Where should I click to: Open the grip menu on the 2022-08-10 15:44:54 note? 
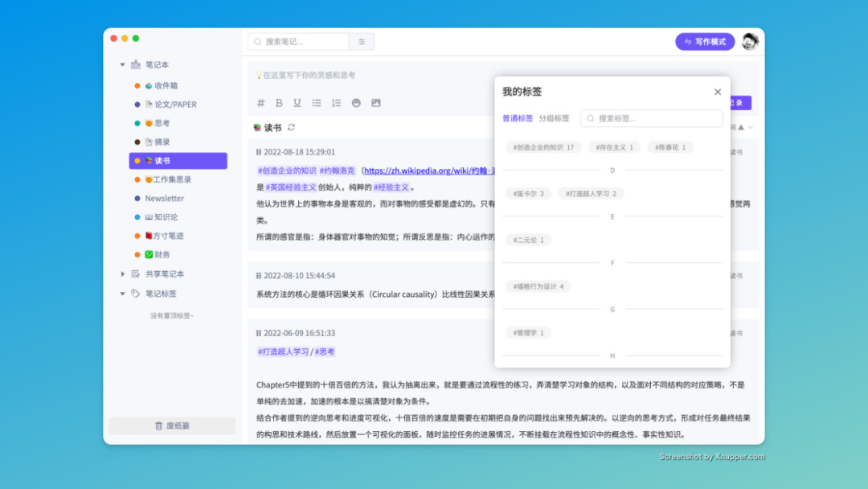[259, 275]
